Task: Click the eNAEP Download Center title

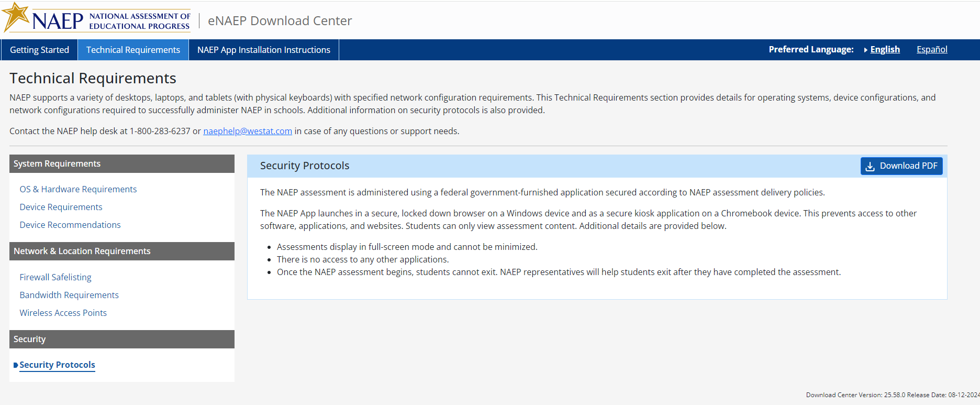Action: click(280, 21)
